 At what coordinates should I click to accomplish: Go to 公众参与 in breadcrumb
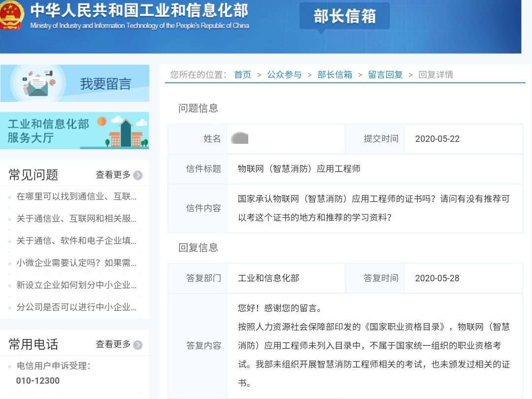click(284, 75)
